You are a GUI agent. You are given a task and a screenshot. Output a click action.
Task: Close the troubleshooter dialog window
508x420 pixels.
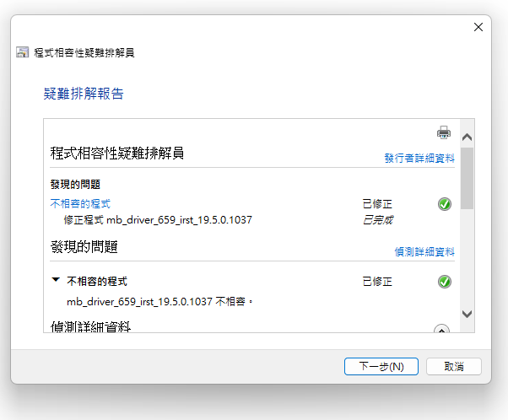[x=478, y=27]
